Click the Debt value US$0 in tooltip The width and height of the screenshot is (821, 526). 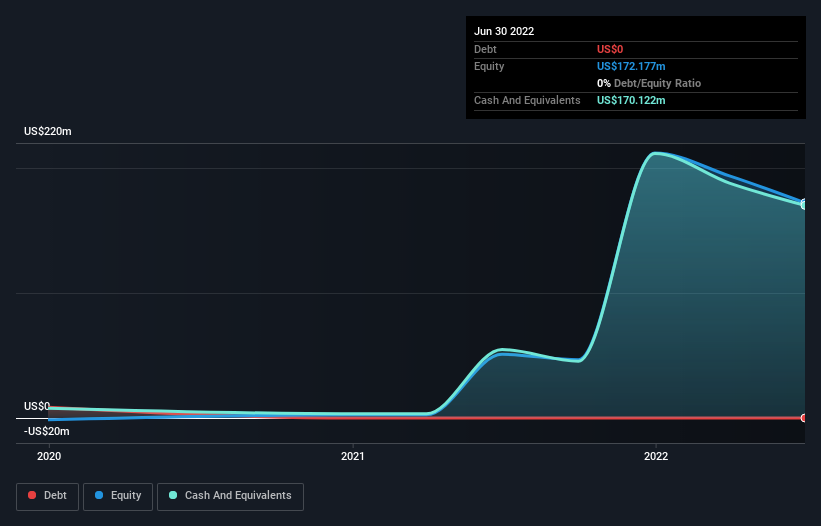610,49
